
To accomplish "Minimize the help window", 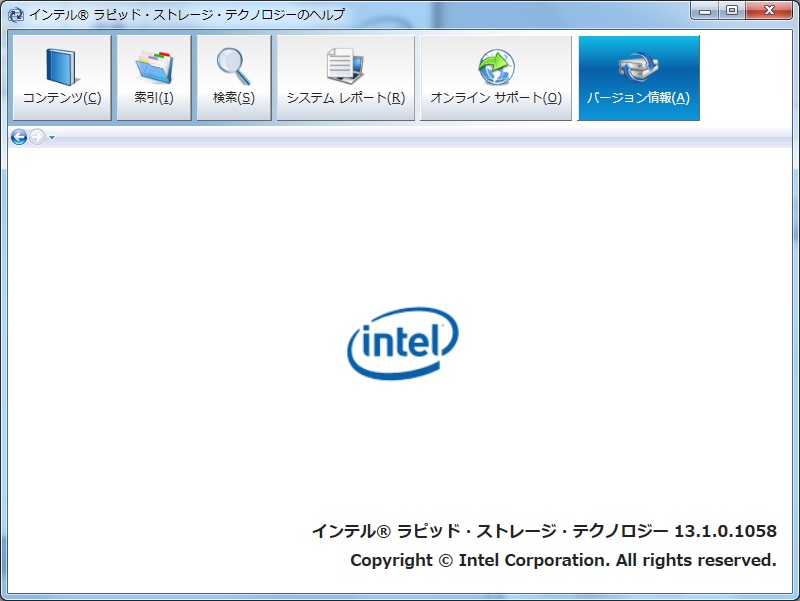I will (705, 11).
